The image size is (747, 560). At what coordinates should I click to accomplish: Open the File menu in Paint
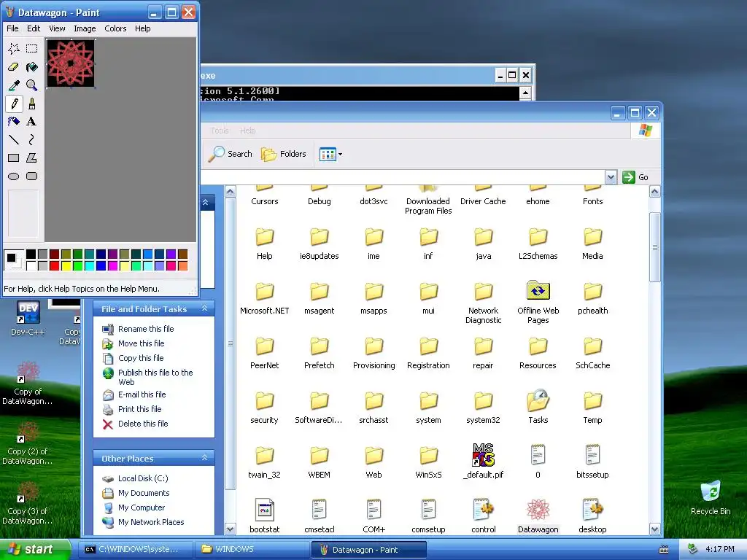tap(12, 28)
